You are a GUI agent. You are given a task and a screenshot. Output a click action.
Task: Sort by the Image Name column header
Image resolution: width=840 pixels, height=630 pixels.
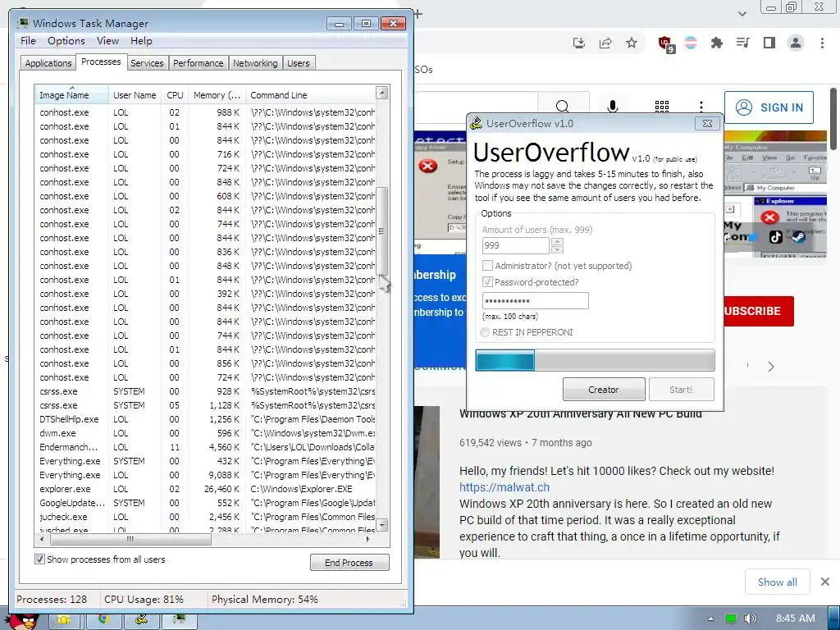point(71,95)
